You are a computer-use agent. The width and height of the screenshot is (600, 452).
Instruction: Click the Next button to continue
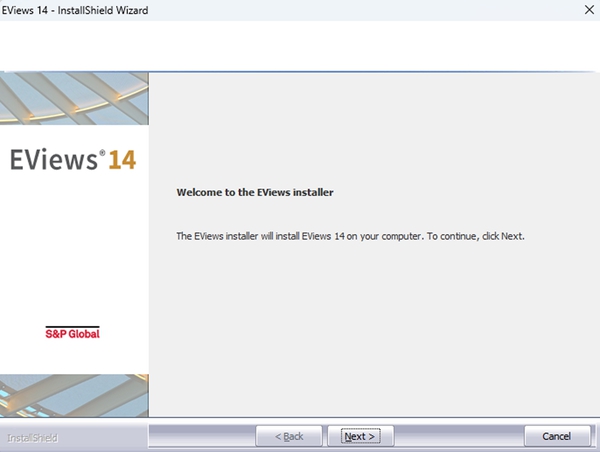click(x=360, y=436)
